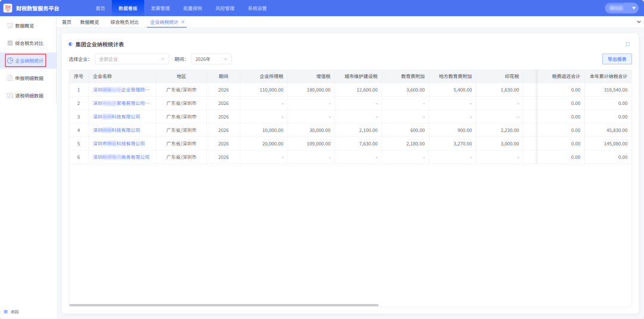The width and height of the screenshot is (644, 319).
Task: Click the 收起 sidebar collapse icon
Action: (6, 312)
